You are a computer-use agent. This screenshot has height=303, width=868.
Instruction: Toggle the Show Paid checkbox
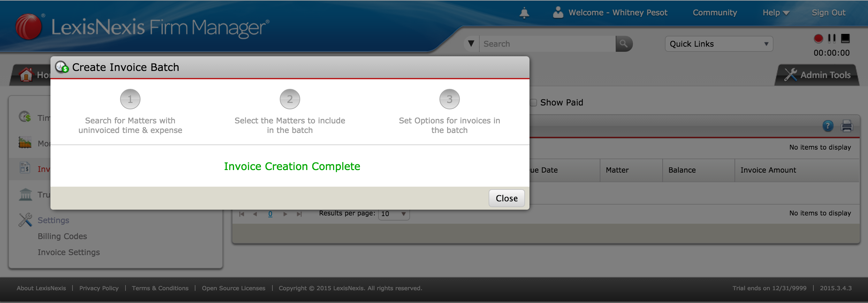[533, 103]
